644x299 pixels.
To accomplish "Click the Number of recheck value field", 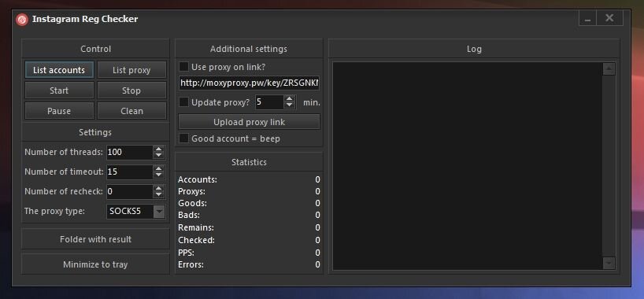I will click(130, 191).
